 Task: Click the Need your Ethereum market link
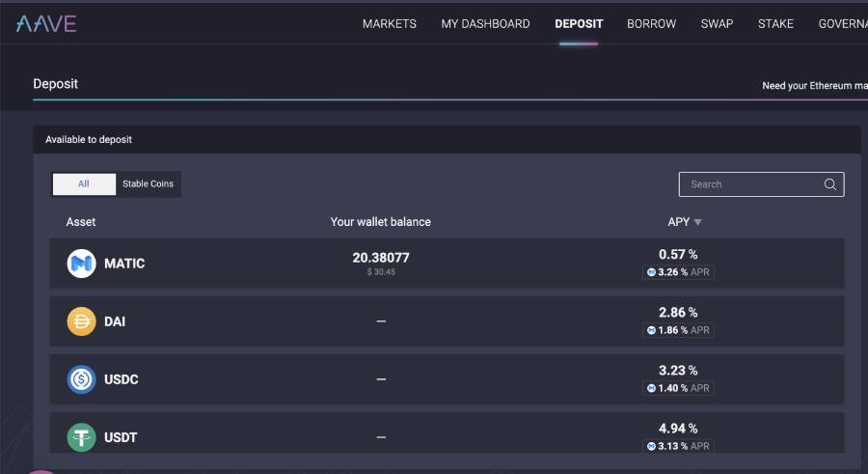[815, 85]
